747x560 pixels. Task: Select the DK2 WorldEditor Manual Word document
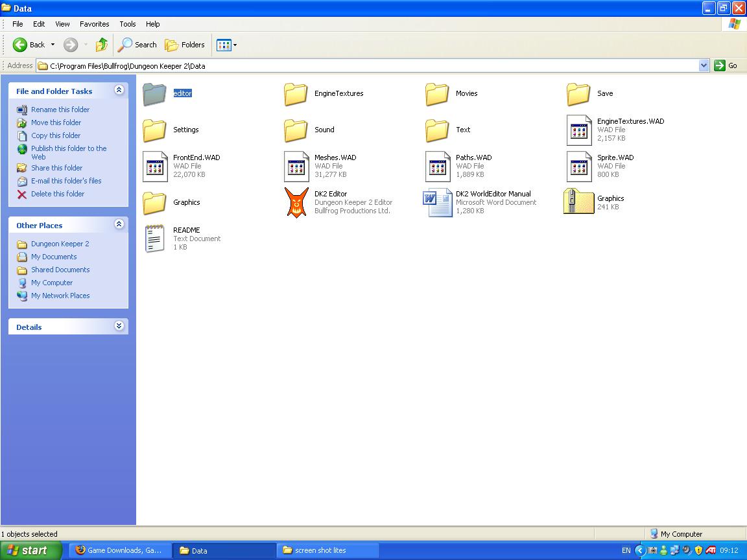click(438, 202)
